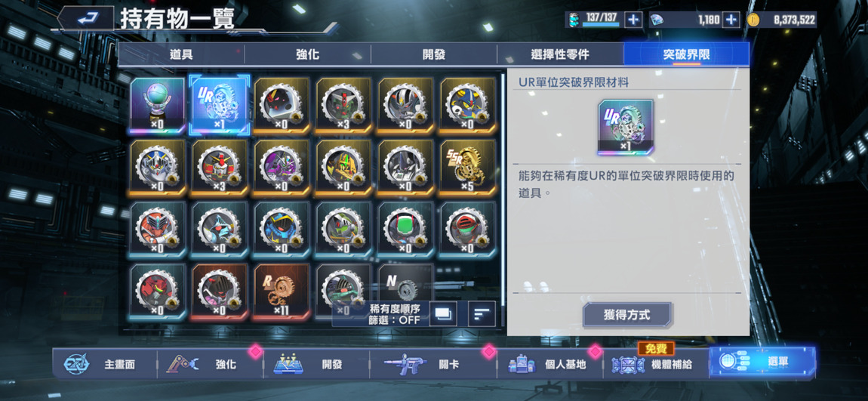Tap the plus icon next to 137/137 energy
Screen dimensions: 868x401
tap(633, 20)
